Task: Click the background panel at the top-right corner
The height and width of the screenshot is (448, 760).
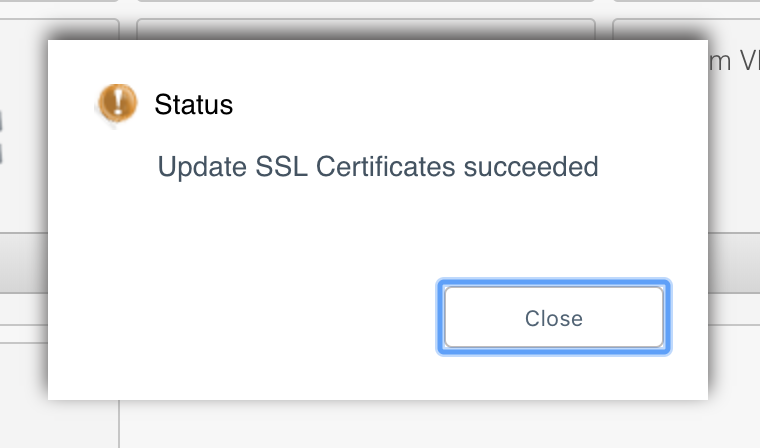Action: [686, 29]
